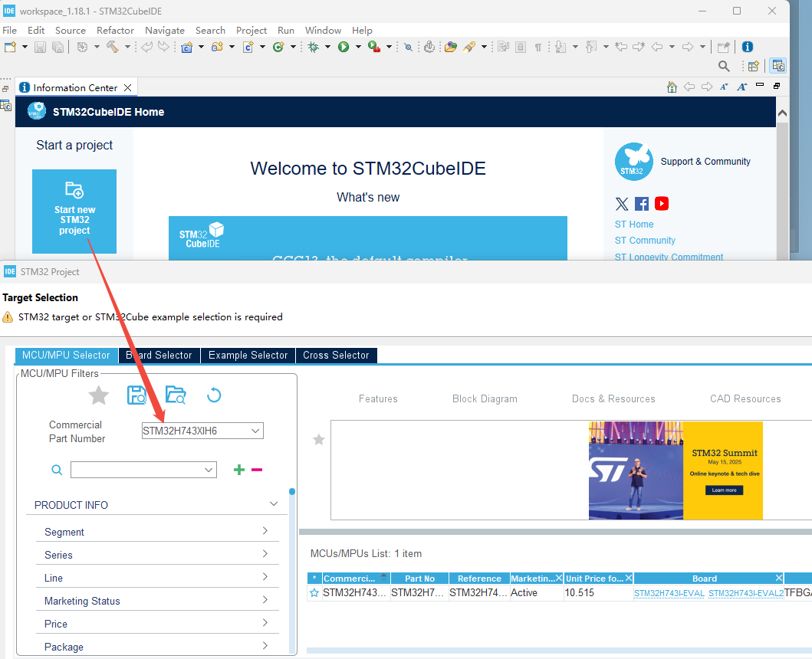Screen dimensions: 812x659
Task: Expand the Series filter
Action: pyautogui.click(x=265, y=554)
